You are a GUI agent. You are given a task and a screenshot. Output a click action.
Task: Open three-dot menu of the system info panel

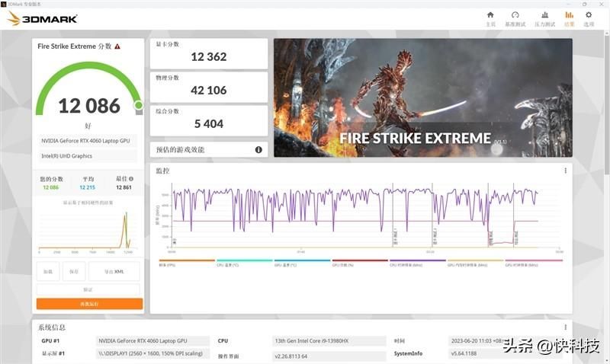tap(565, 327)
